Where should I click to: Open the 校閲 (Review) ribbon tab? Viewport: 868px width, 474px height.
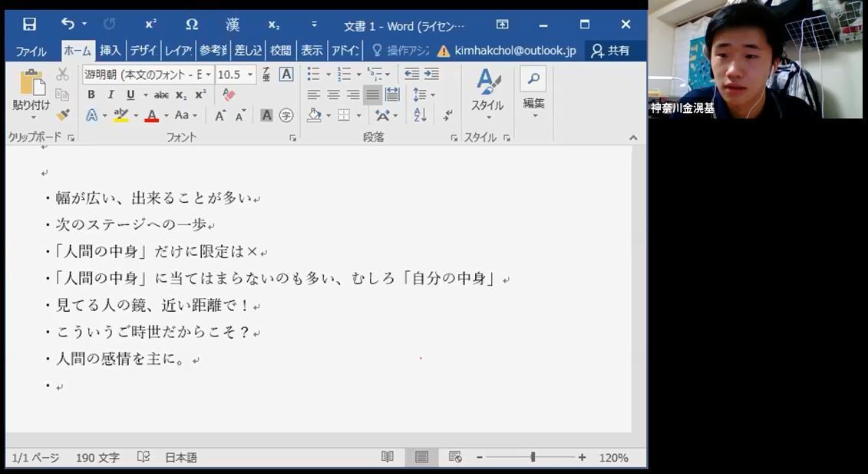pyautogui.click(x=280, y=51)
